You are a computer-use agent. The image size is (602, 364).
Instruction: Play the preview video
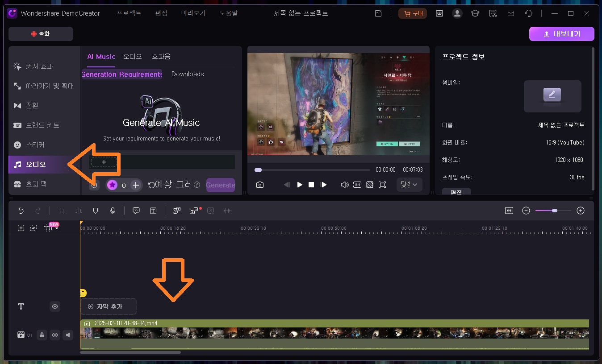tap(300, 185)
